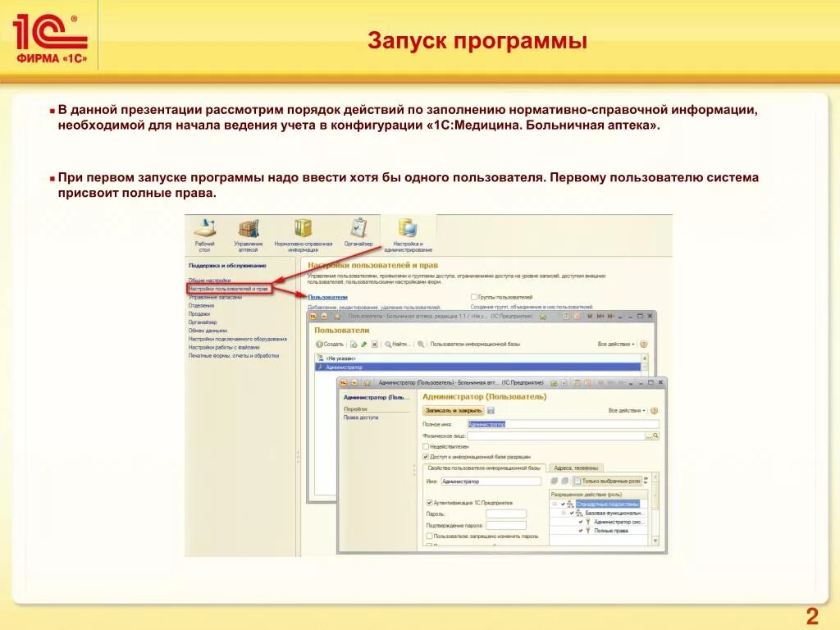Image resolution: width=840 pixels, height=630 pixels.
Task: Click the magnifier icon in Физическое лицо field
Action: [x=655, y=436]
